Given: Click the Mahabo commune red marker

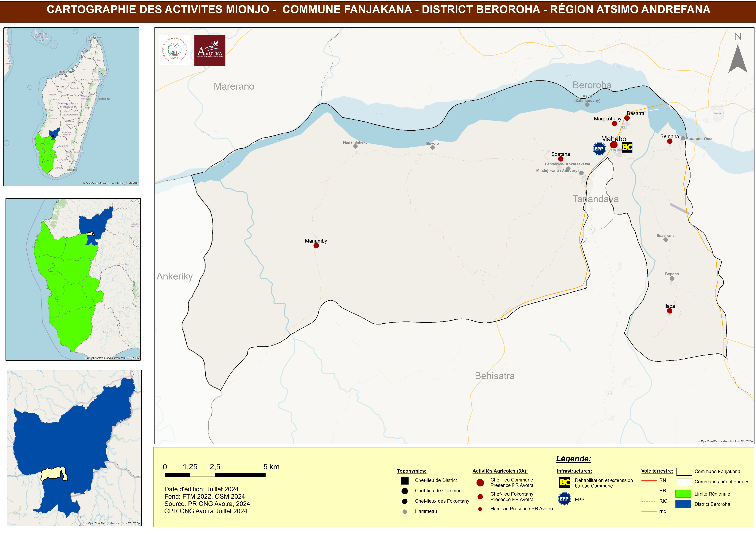Looking at the screenshot, I should coord(614,145).
